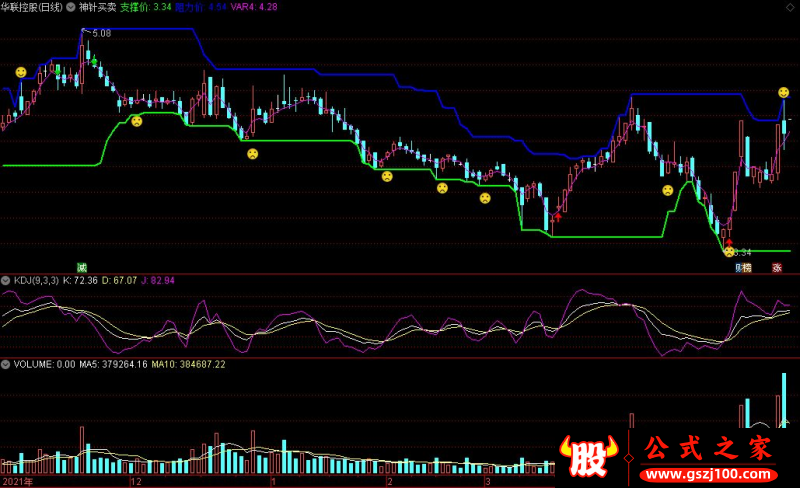Click the VOLUME: 0.00 label

tap(44, 364)
